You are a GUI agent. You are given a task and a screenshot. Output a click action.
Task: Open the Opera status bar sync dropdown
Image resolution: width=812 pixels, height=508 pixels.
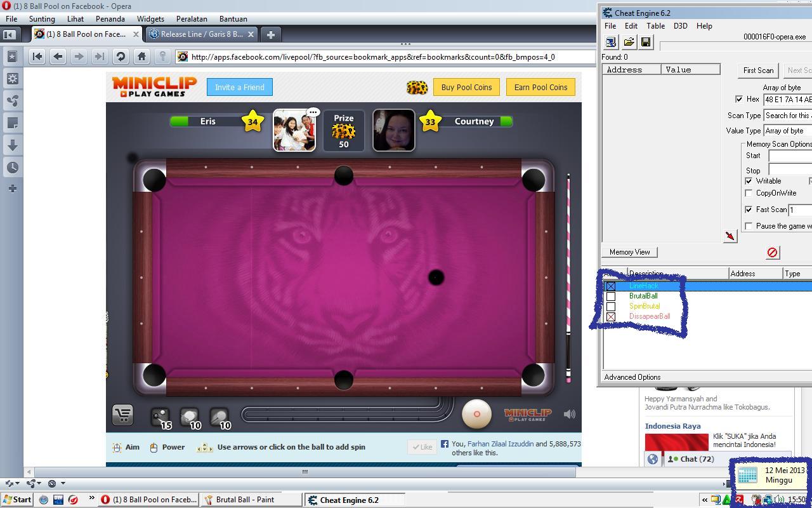[x=12, y=483]
